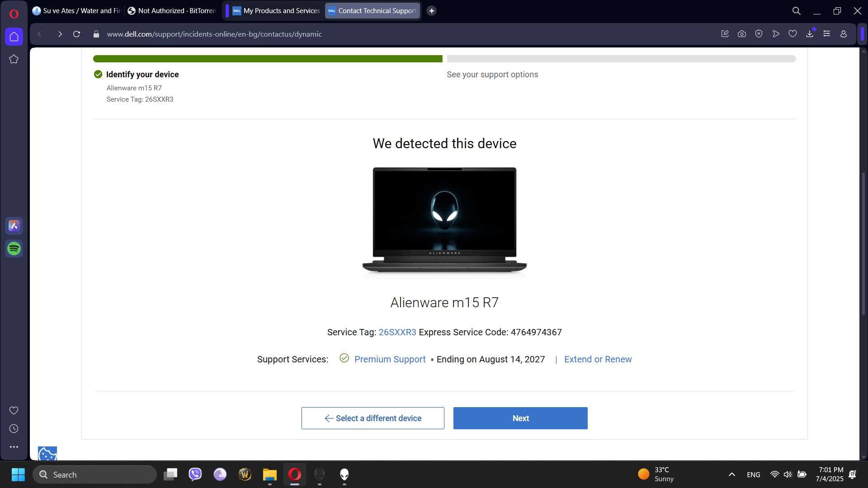Open the 26SXXR3 service tag link

[x=397, y=332]
